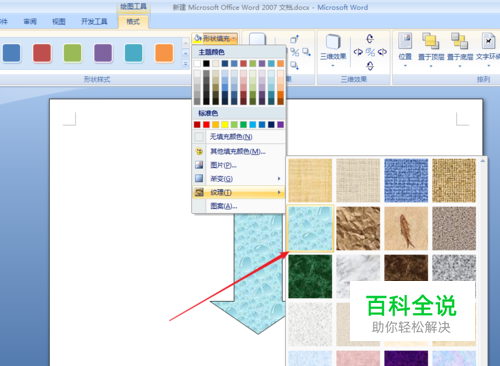Open 其他填充颜色(M)... more fill colors

(x=239, y=151)
